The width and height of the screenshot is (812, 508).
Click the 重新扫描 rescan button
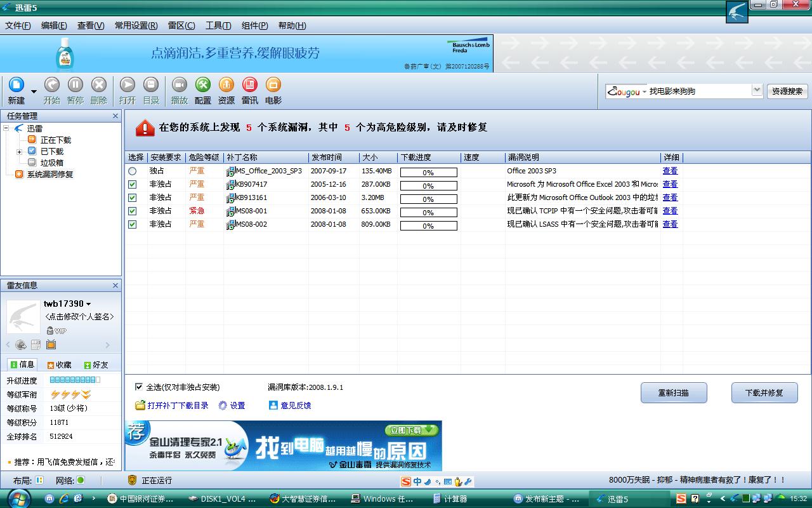(674, 393)
